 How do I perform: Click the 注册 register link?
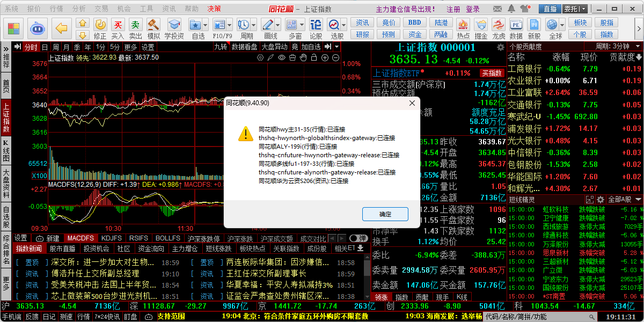pyautogui.click(x=453, y=9)
